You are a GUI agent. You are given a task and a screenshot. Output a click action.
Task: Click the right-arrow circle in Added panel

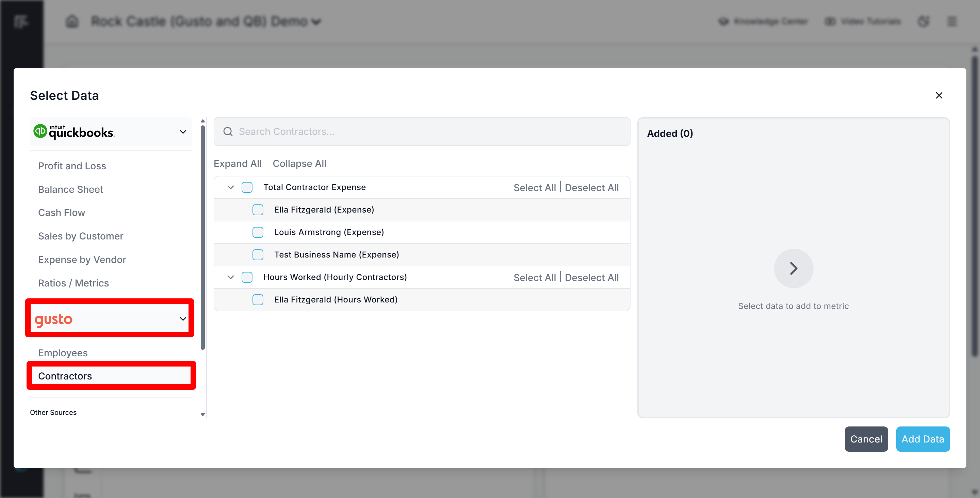[793, 268]
